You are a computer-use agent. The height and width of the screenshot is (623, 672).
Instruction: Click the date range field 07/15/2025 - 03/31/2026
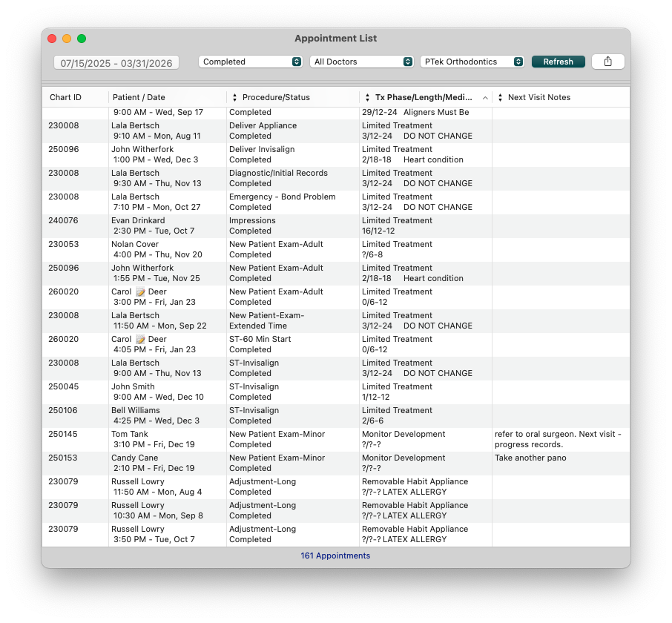pyautogui.click(x=116, y=63)
